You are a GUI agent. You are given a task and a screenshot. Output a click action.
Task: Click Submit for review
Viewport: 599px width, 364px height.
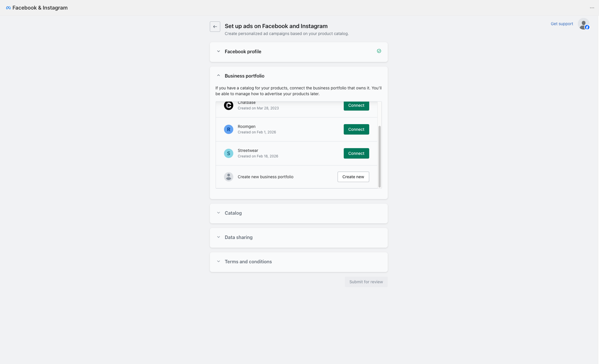pyautogui.click(x=366, y=282)
